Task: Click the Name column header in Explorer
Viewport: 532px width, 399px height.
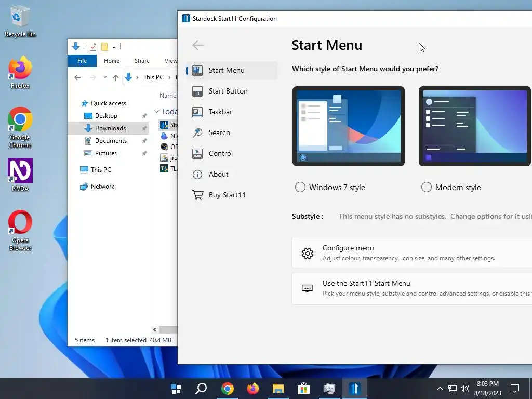Action: 168,96
